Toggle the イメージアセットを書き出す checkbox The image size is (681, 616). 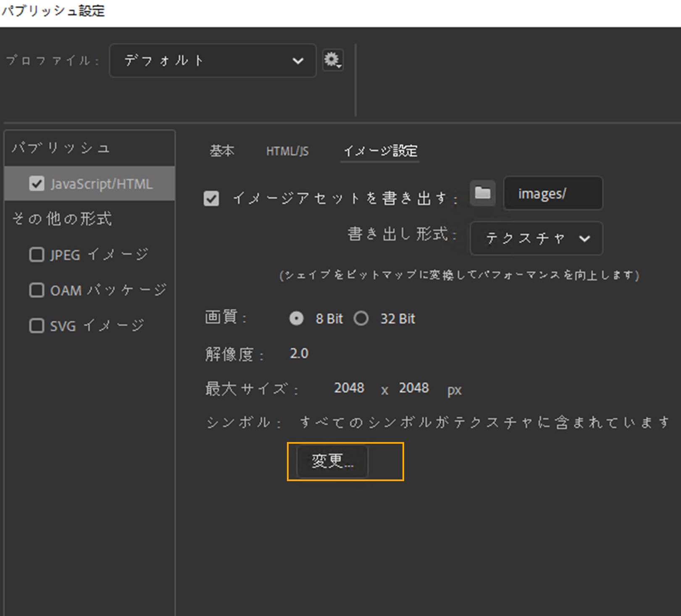click(x=211, y=198)
